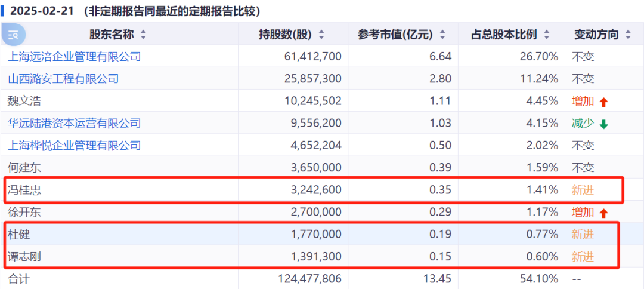
Task: Sort by 持股数(股) column arrows
Action: [321, 35]
